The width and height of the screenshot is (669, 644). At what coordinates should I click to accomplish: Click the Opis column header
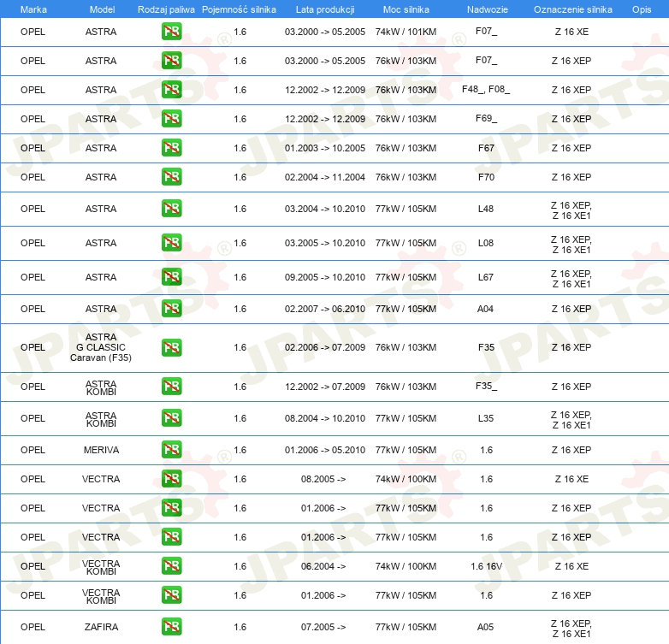[642, 9]
